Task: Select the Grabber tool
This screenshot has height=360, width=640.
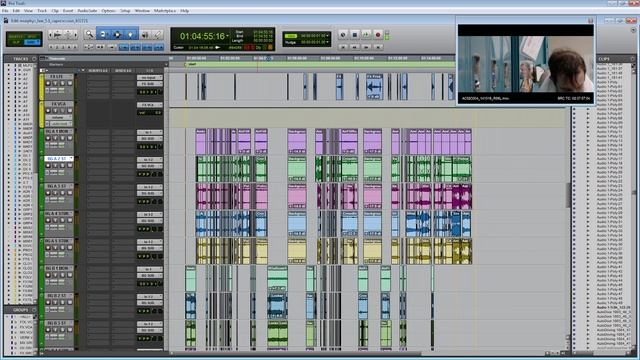Action: click(x=131, y=35)
